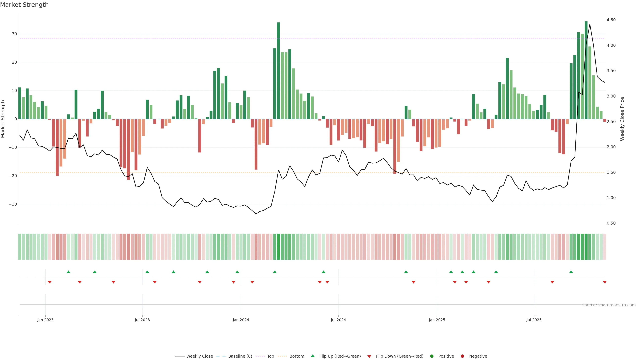Click the first green flip-up marker after Jan 2023
The height and width of the screenshot is (362, 644).
tap(68, 272)
